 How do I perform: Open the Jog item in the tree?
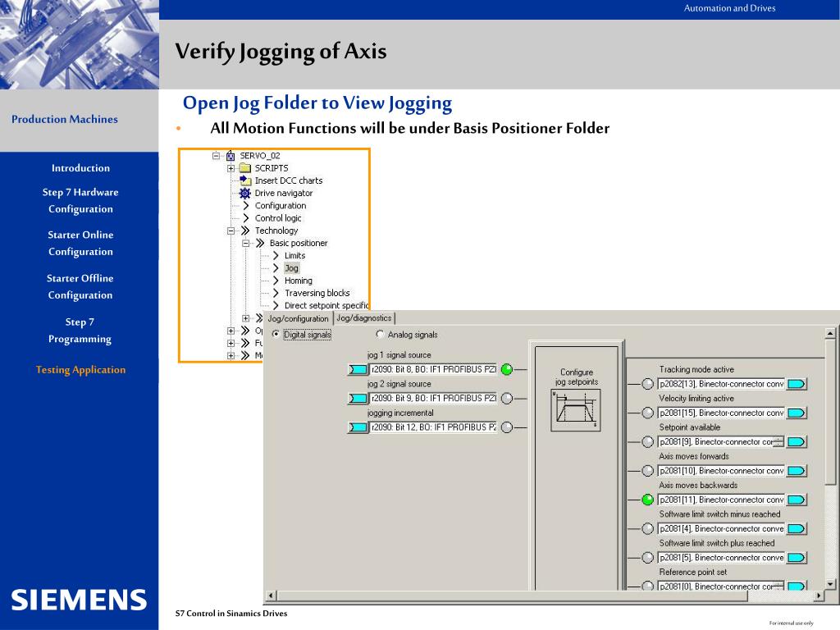click(291, 268)
